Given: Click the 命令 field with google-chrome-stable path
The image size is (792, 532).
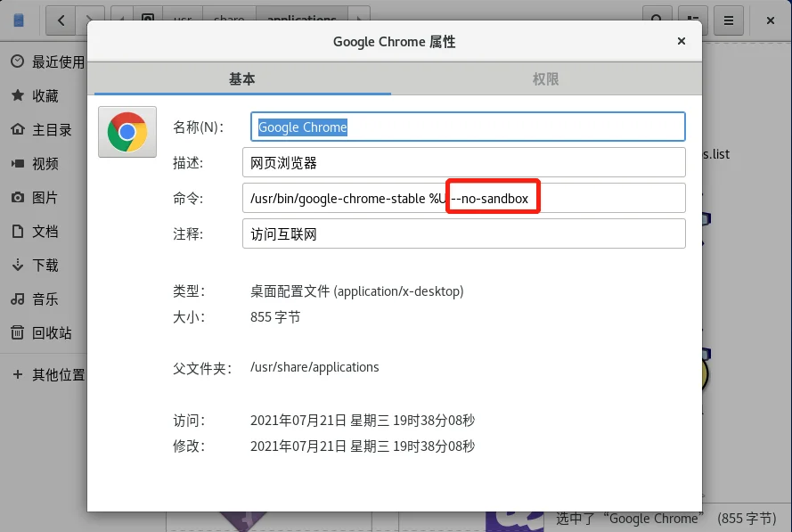Looking at the screenshot, I should tap(463, 198).
